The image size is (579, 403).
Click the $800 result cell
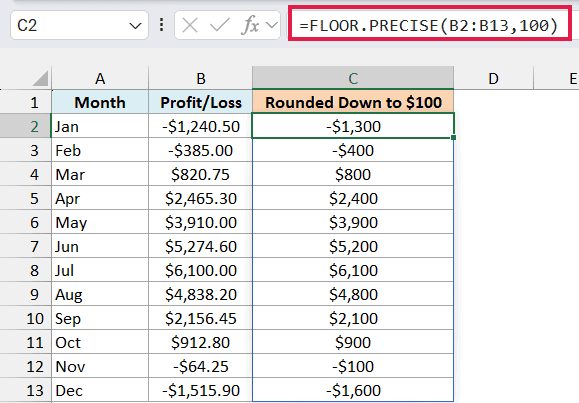click(353, 174)
